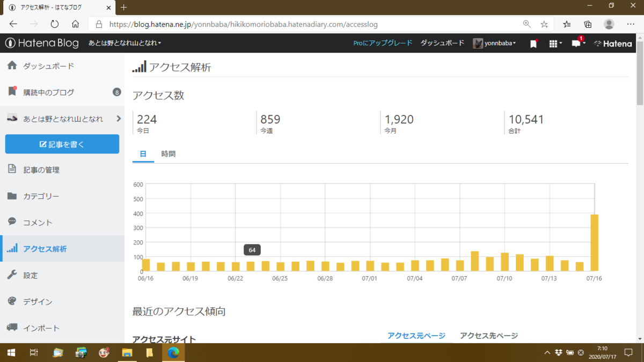
Task: Open the favorites list icon
Action: click(x=567, y=24)
